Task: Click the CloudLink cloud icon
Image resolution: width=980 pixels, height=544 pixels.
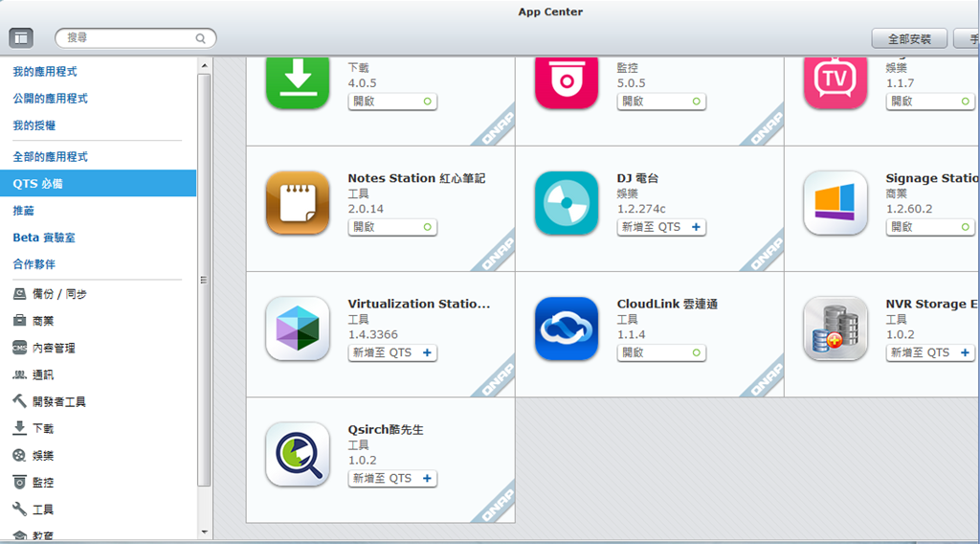Action: 567,329
